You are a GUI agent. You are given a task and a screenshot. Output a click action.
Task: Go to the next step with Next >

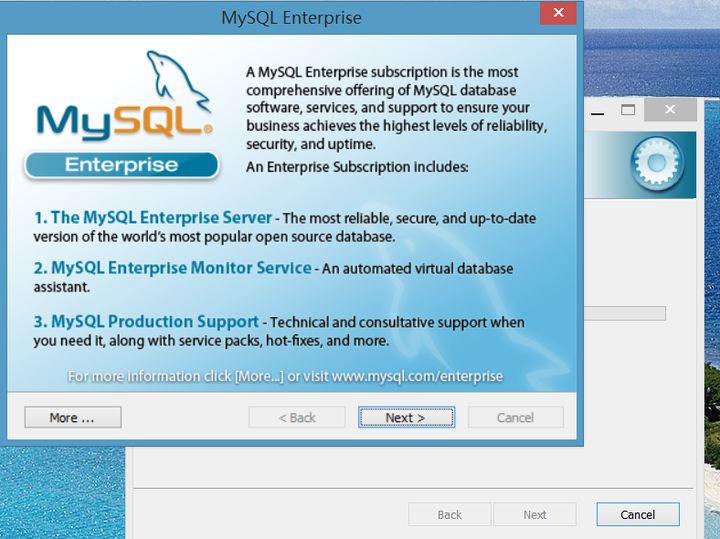(406, 417)
